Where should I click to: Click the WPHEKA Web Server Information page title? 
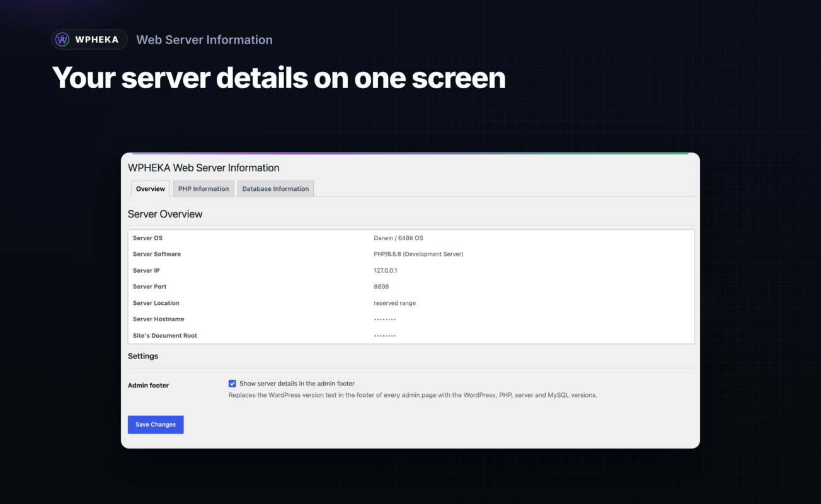(x=204, y=168)
